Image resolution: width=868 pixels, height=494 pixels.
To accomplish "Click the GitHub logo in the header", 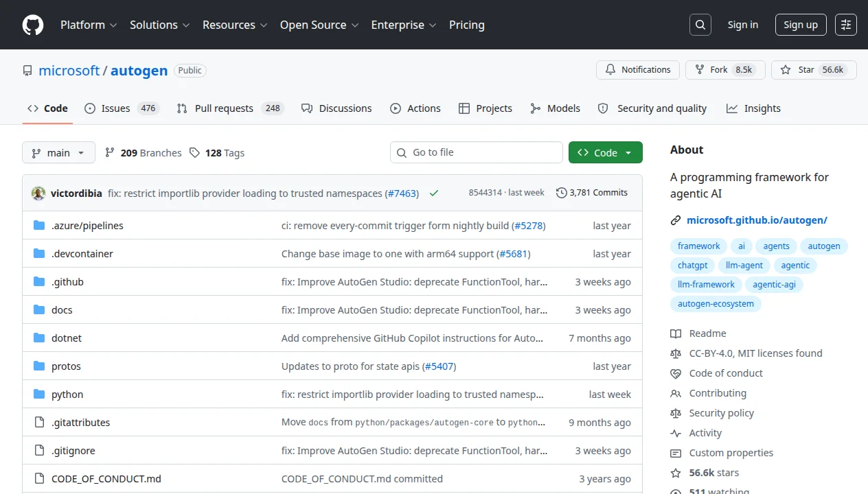I will pyautogui.click(x=32, y=25).
